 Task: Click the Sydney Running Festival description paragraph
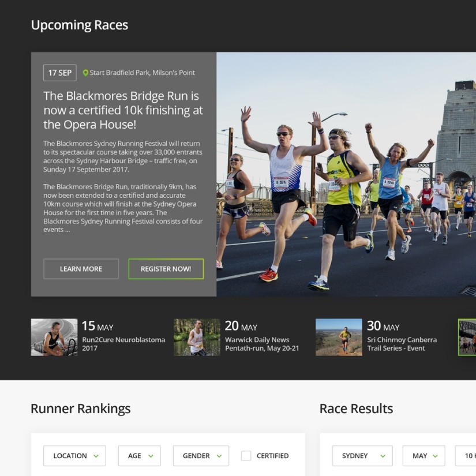pos(123,156)
